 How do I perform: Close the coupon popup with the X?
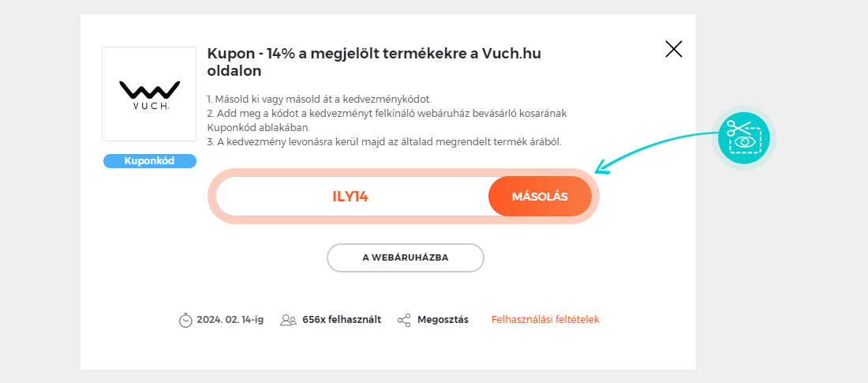click(673, 50)
